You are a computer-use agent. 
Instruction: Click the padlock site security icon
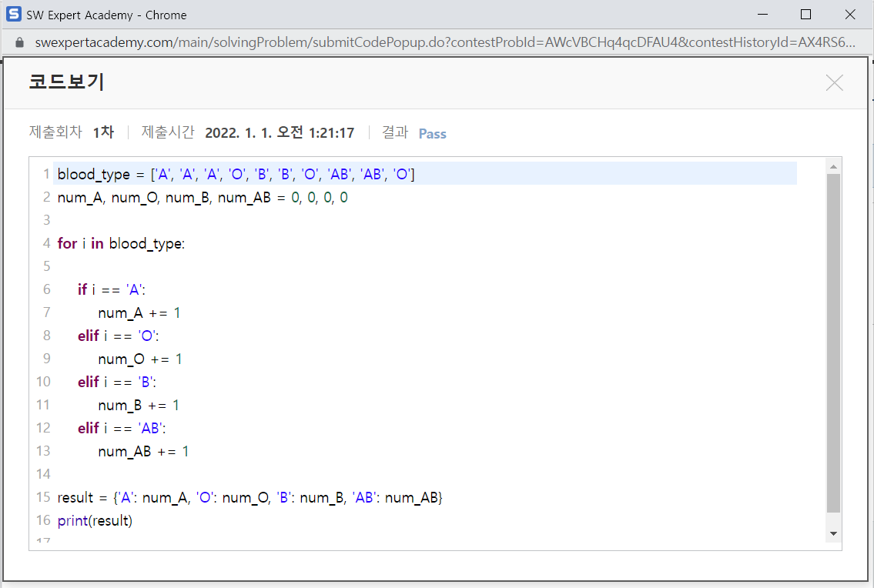pyautogui.click(x=19, y=43)
